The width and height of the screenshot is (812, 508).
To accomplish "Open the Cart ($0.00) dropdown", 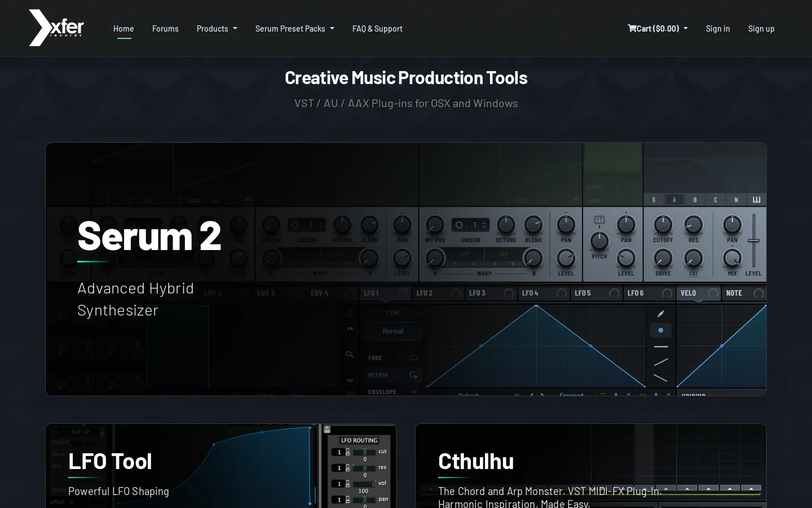I will 658,28.
